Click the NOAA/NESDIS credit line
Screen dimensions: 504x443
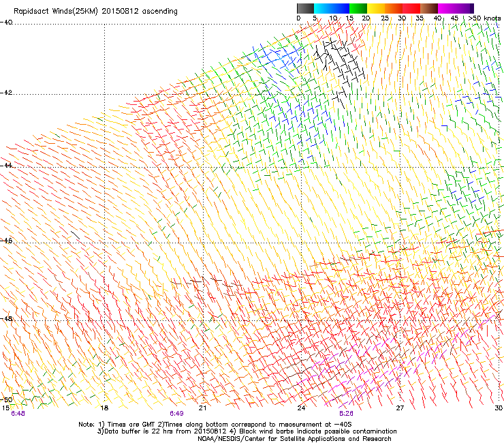click(294, 439)
